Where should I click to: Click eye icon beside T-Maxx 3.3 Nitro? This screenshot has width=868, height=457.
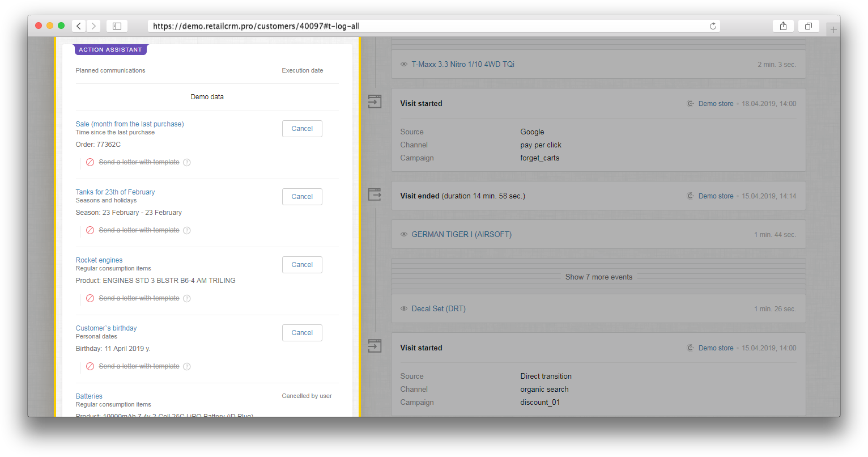click(404, 64)
